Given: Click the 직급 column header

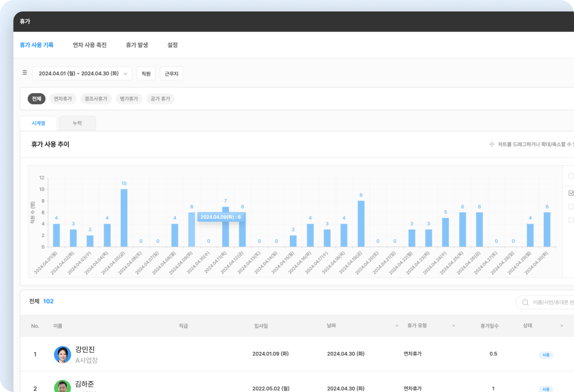Looking at the screenshot, I should pyautogui.click(x=183, y=326).
